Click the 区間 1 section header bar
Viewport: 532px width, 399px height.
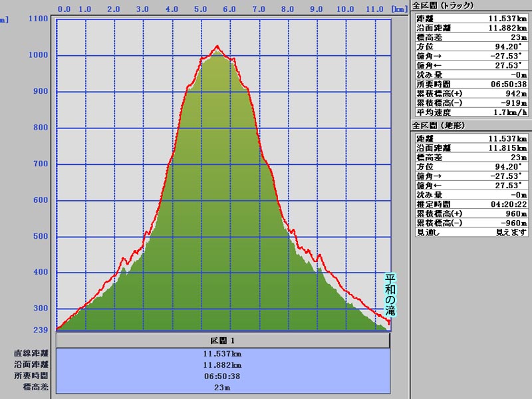[x=223, y=340]
